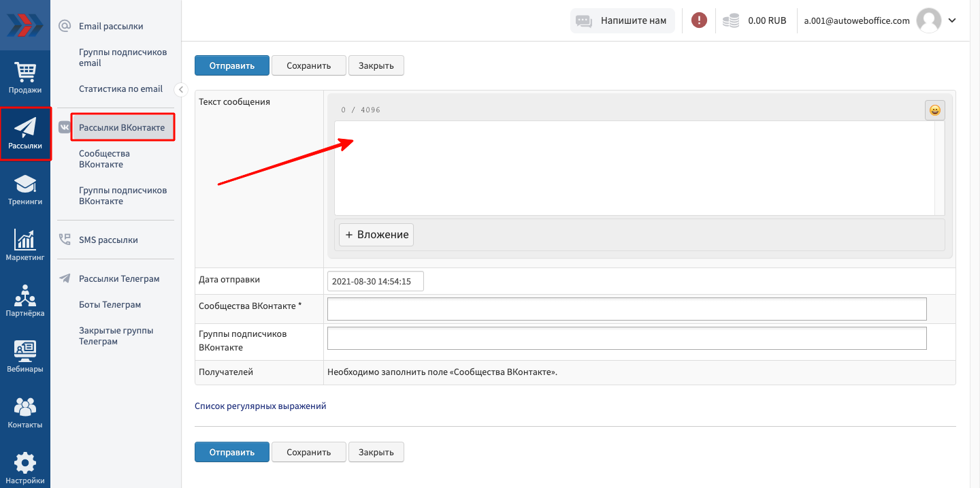Click the message text scrollbar
The width and height of the screenshot is (980, 488).
(939, 168)
